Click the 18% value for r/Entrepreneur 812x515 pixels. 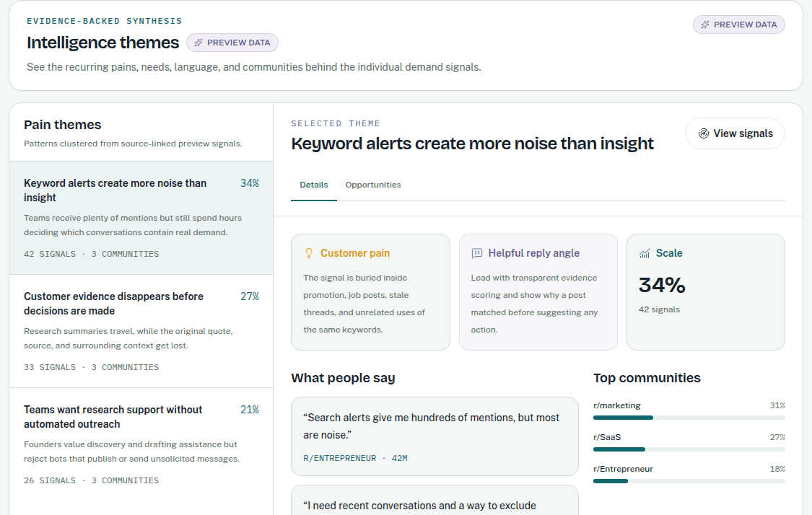(x=777, y=469)
